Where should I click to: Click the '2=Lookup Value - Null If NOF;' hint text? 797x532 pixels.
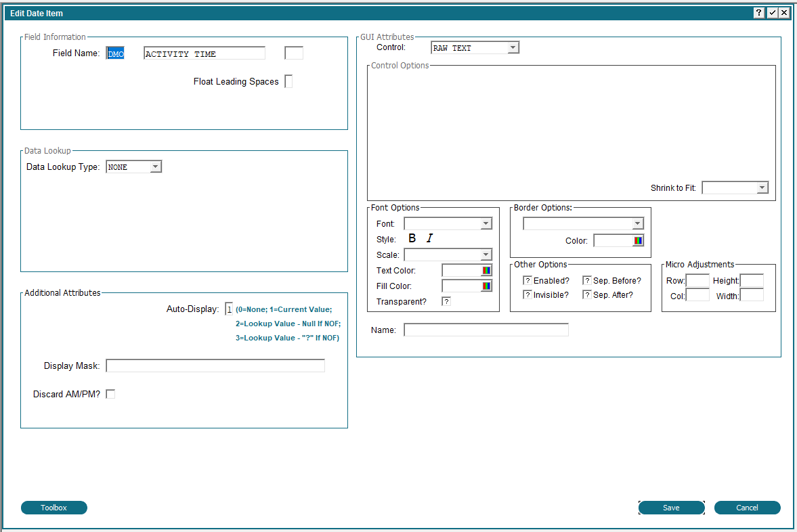coord(288,324)
